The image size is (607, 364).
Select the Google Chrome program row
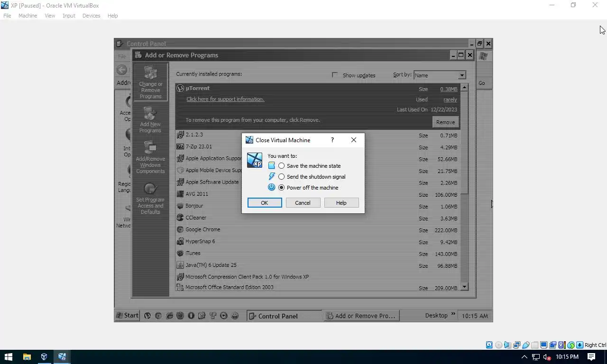(x=317, y=230)
